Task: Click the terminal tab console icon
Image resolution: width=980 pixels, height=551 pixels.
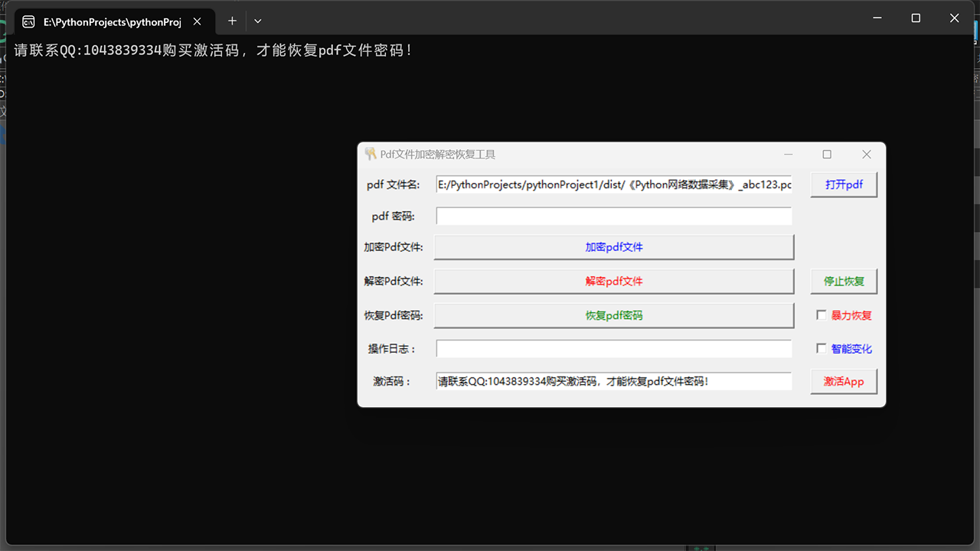Action: pos(28,21)
